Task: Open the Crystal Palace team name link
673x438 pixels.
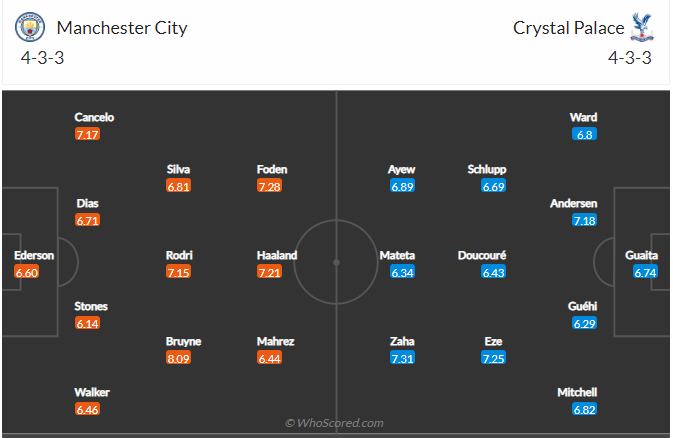Action: (x=568, y=28)
